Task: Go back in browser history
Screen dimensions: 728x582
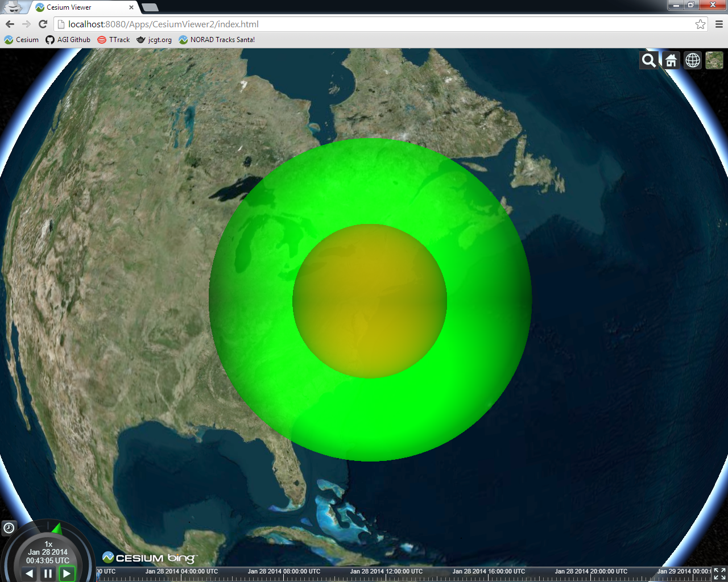Action: click(10, 24)
